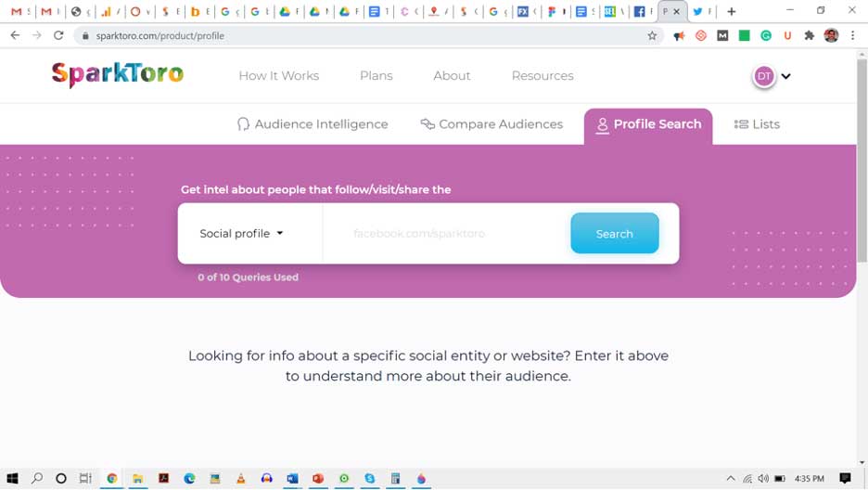Open the Extensions puzzle piece menu
Viewport: 868px width, 490px height.
tap(810, 36)
